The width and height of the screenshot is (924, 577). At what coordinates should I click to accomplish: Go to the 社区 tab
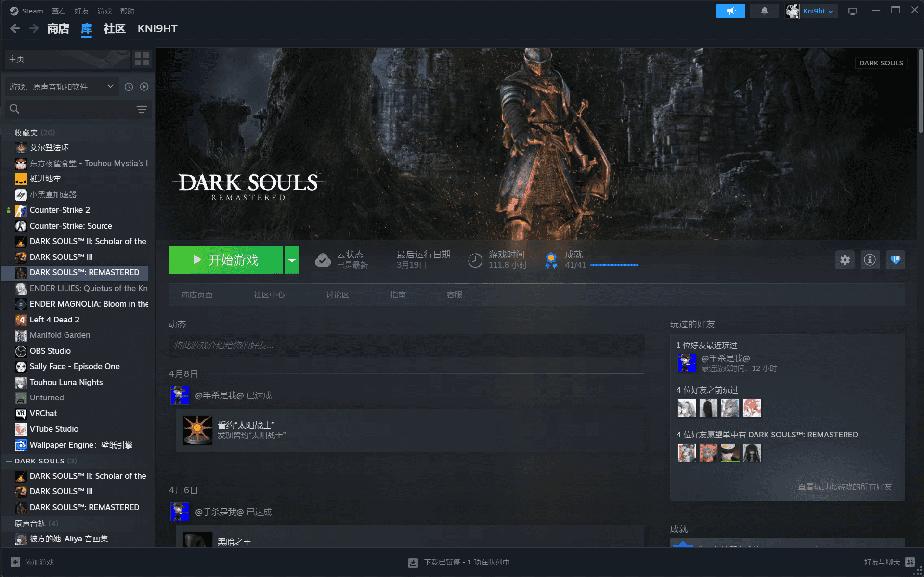coord(115,28)
